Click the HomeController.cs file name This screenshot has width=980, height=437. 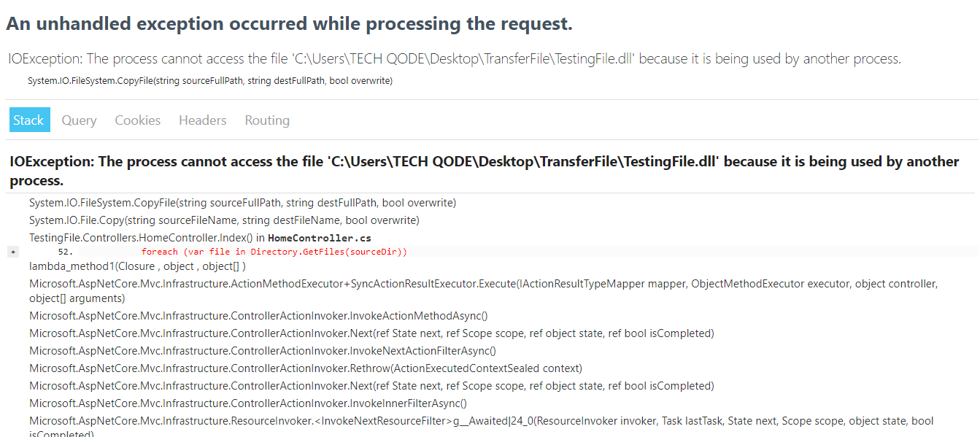click(x=319, y=238)
